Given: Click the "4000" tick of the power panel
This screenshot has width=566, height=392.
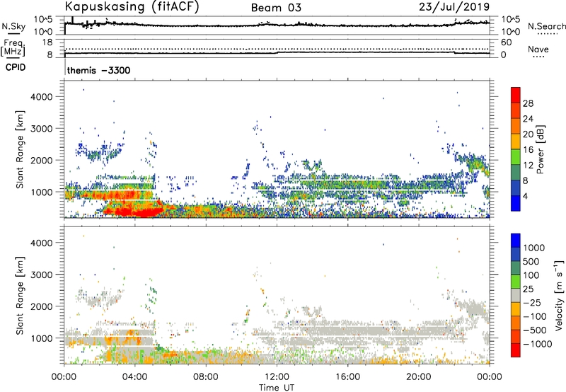Looking at the screenshot, I should coord(42,97).
